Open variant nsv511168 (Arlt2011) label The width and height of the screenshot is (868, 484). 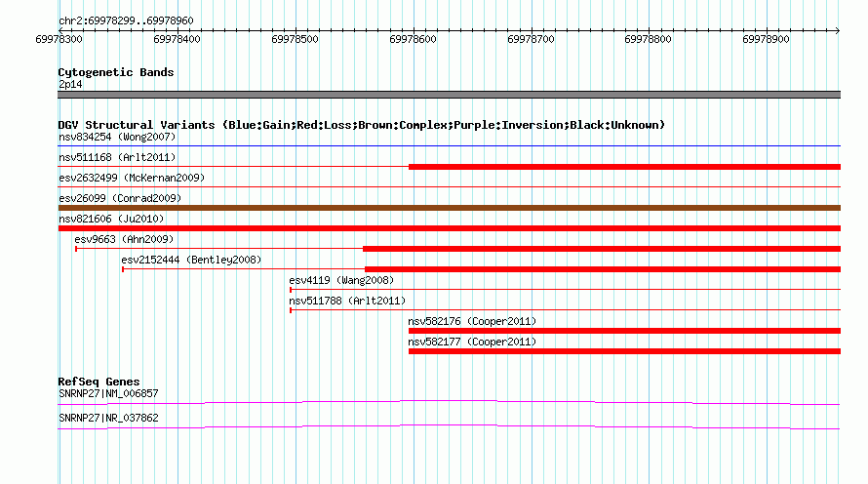click(117, 157)
